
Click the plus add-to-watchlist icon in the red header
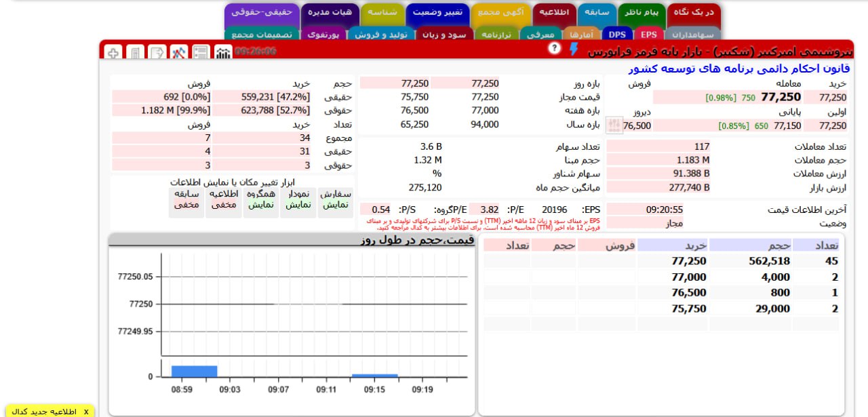pos(114,52)
